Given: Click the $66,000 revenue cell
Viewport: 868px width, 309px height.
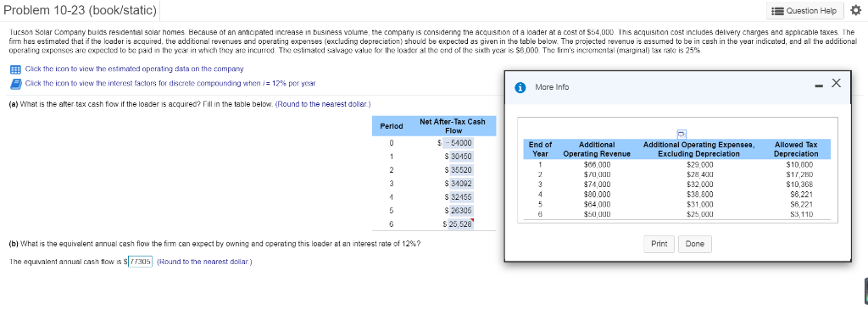Looking at the screenshot, I should pyautogui.click(x=598, y=164).
